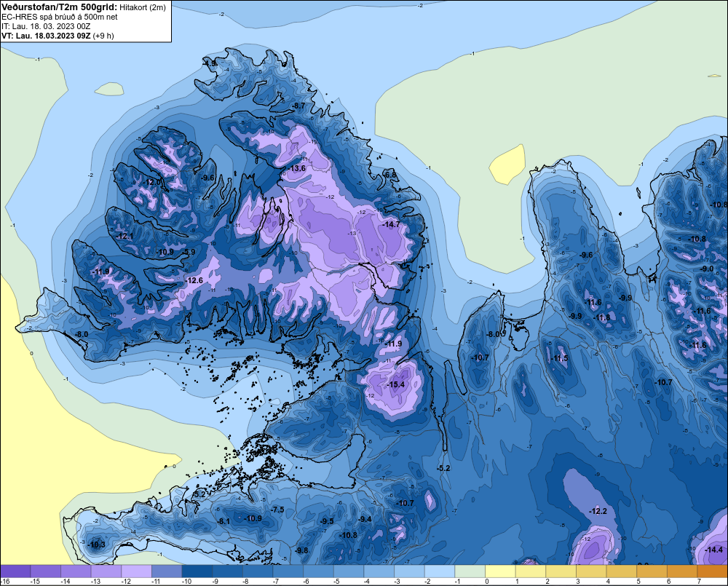Click the -6.8 temperature value
Screen dimensions: 728x586
pyautogui.click(x=390, y=175)
